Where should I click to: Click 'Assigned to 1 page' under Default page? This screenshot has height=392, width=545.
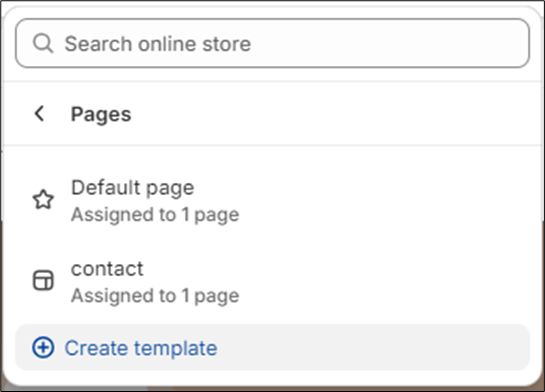click(155, 214)
